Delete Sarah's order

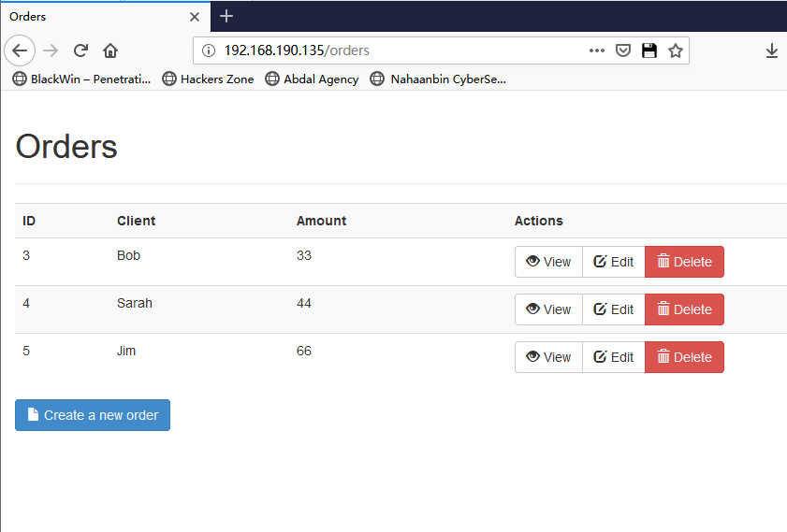click(685, 309)
